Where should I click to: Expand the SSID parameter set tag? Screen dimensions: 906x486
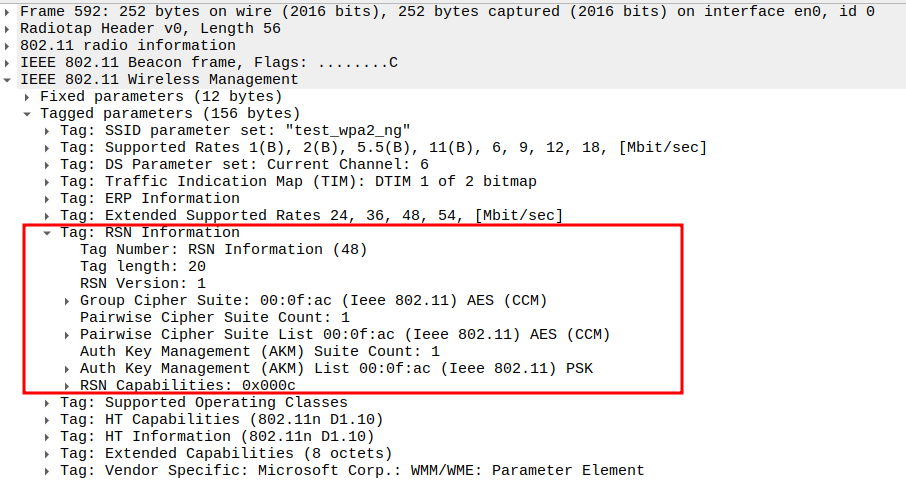click(48, 130)
